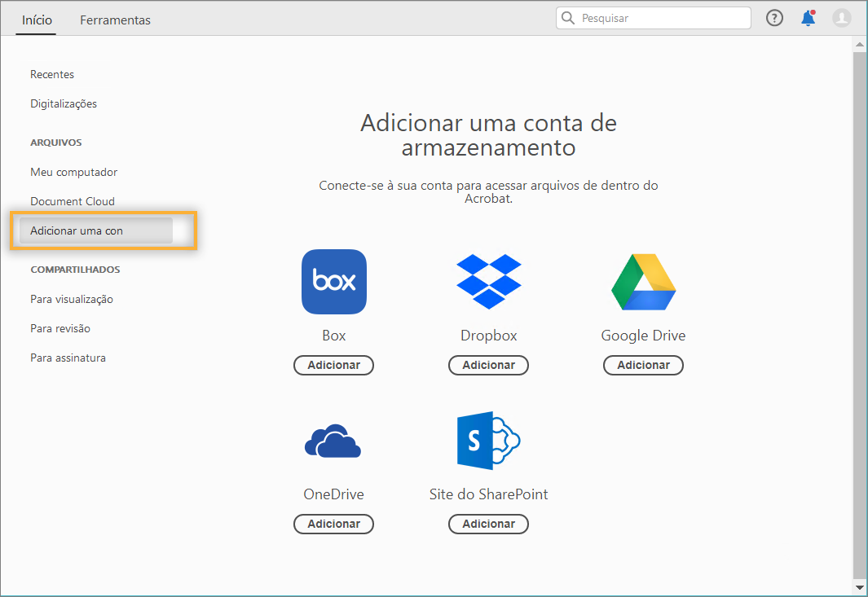Open Recentes in the sidebar
868x597 pixels.
pyautogui.click(x=52, y=74)
